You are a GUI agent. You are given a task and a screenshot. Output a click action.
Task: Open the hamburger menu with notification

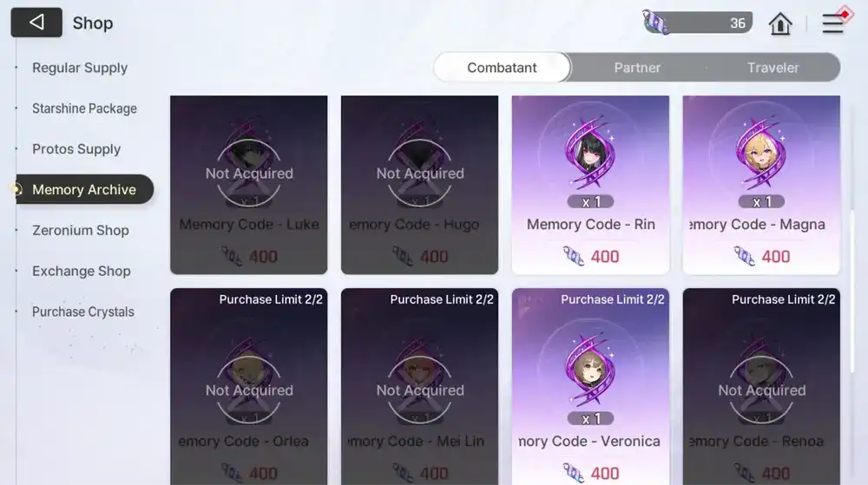[835, 22]
